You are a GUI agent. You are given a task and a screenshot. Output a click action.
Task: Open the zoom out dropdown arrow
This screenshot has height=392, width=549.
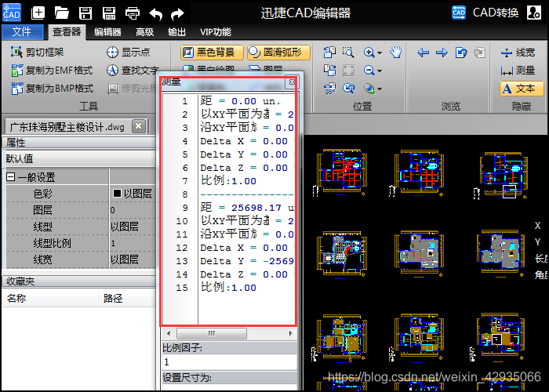[380, 71]
